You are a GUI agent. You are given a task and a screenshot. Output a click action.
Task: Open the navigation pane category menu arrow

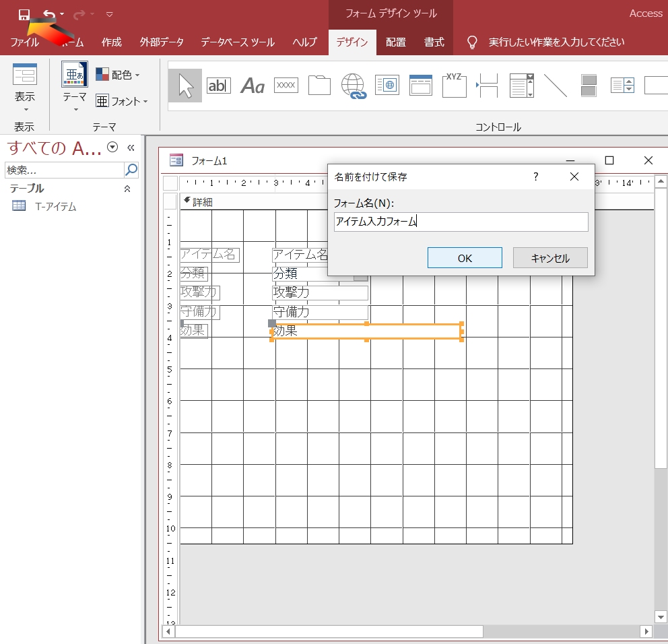[112, 147]
